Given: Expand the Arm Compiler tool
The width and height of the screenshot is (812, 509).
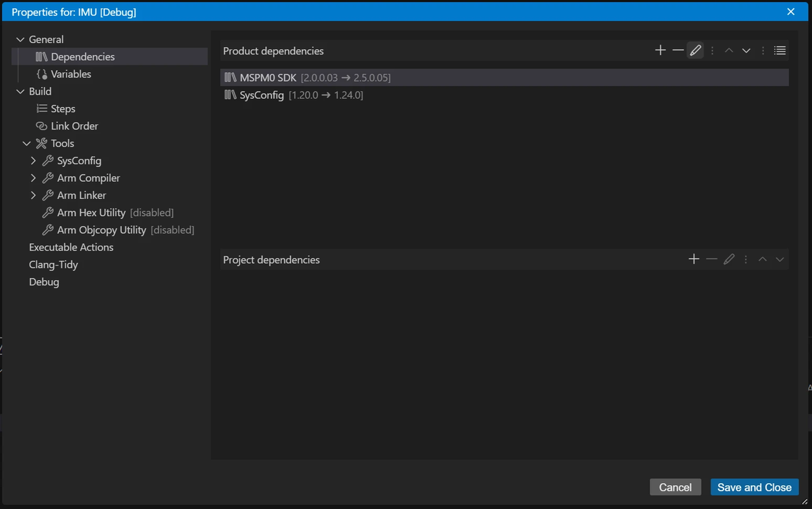Looking at the screenshot, I should click(33, 178).
